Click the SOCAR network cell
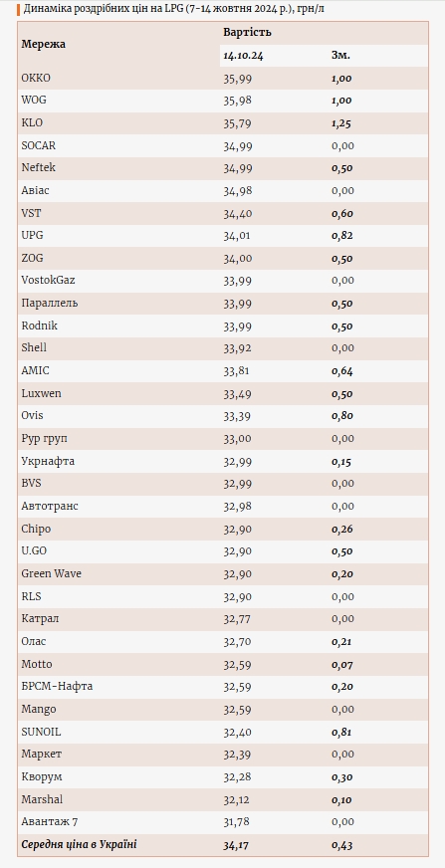The image size is (445, 868). pyautogui.click(x=39, y=146)
